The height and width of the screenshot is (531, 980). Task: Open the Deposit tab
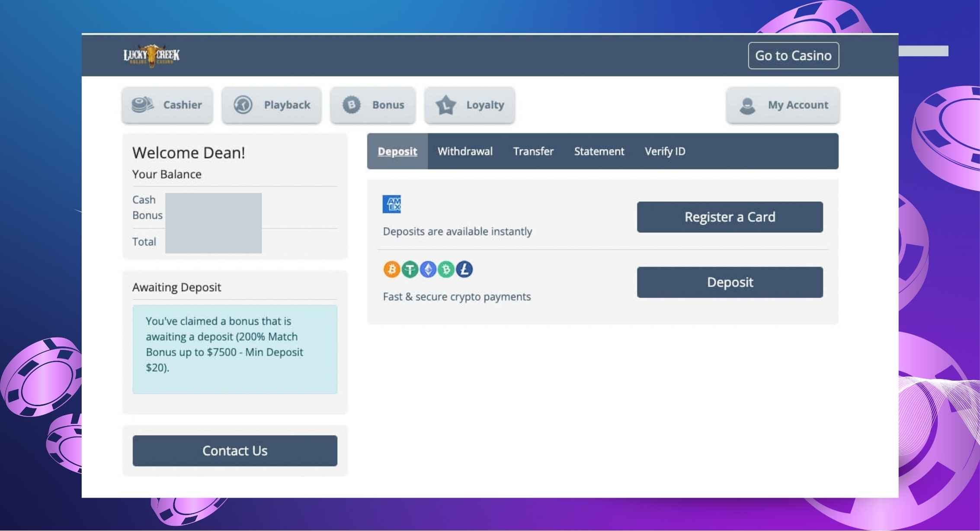(397, 151)
